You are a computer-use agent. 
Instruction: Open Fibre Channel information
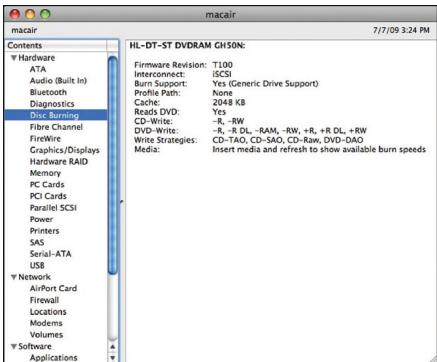[56, 127]
